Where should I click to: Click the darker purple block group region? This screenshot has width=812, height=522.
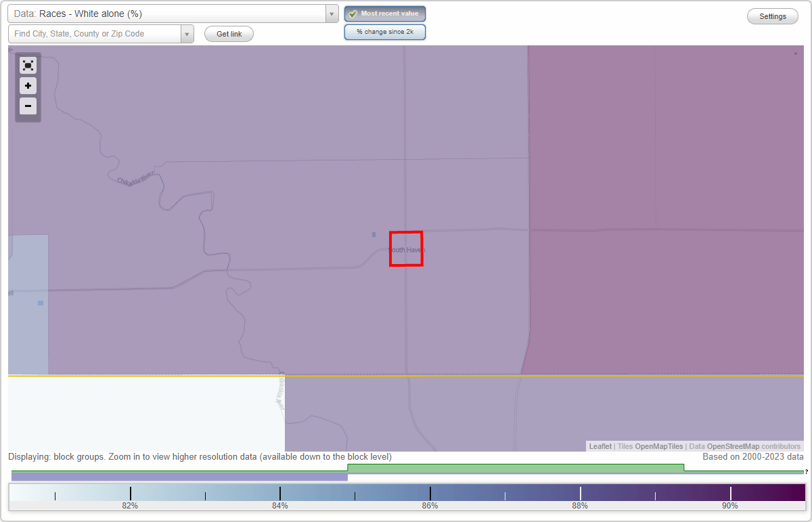pos(667,210)
